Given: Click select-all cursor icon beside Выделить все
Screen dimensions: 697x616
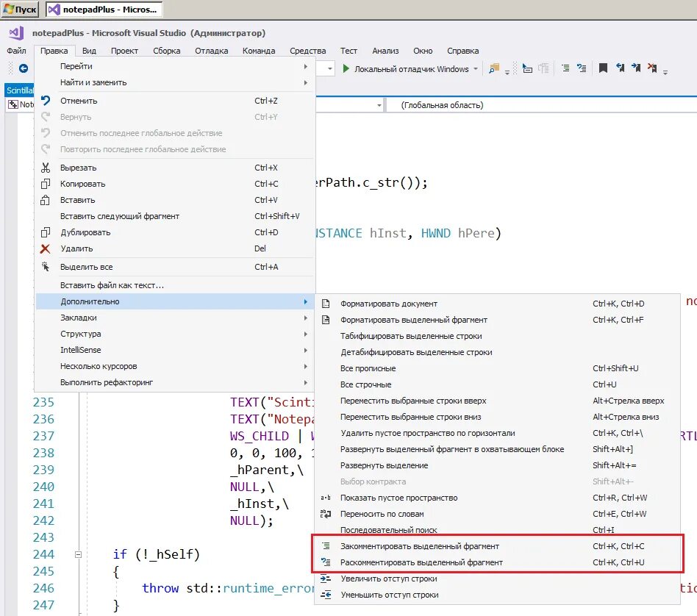Looking at the screenshot, I should coord(46,267).
